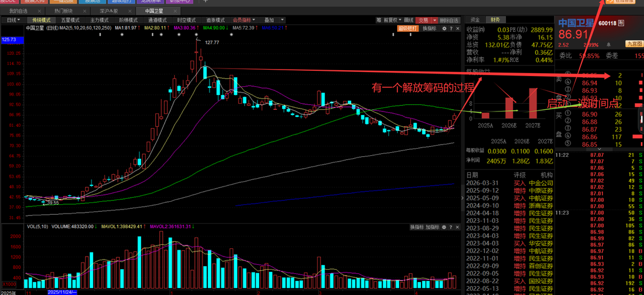Close the 热门板块 tab

84,11
